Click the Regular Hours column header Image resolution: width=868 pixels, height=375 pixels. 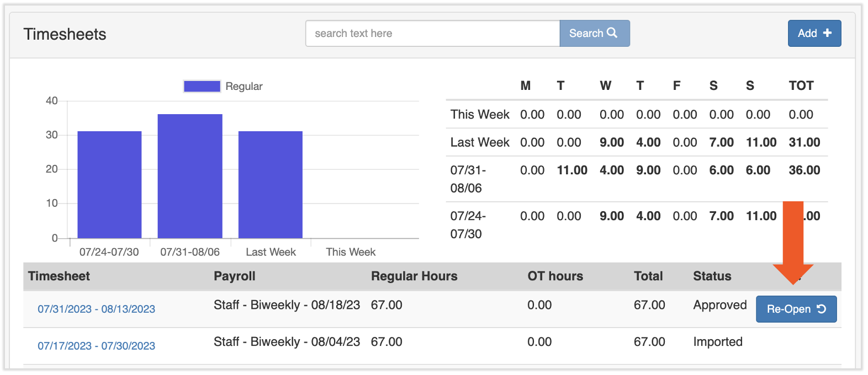coord(414,276)
